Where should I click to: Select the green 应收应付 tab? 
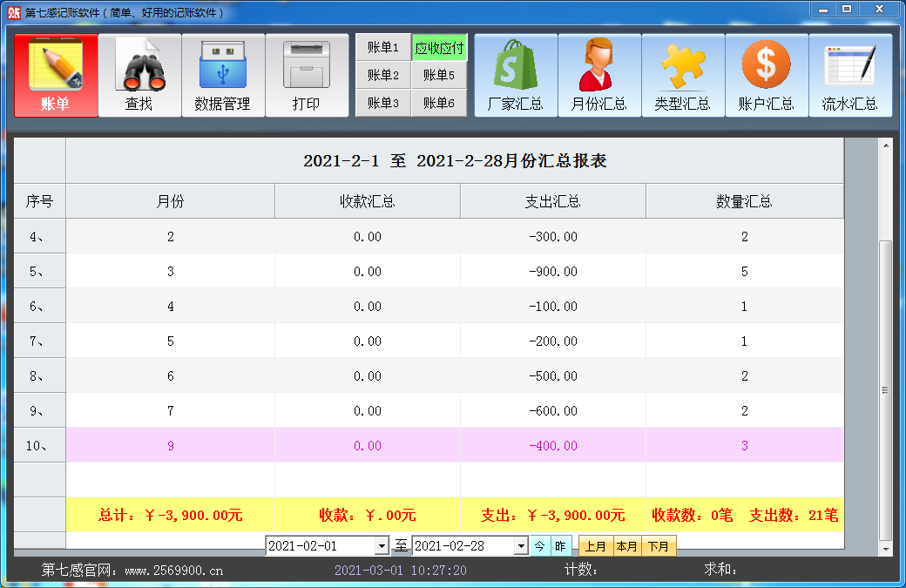[439, 47]
